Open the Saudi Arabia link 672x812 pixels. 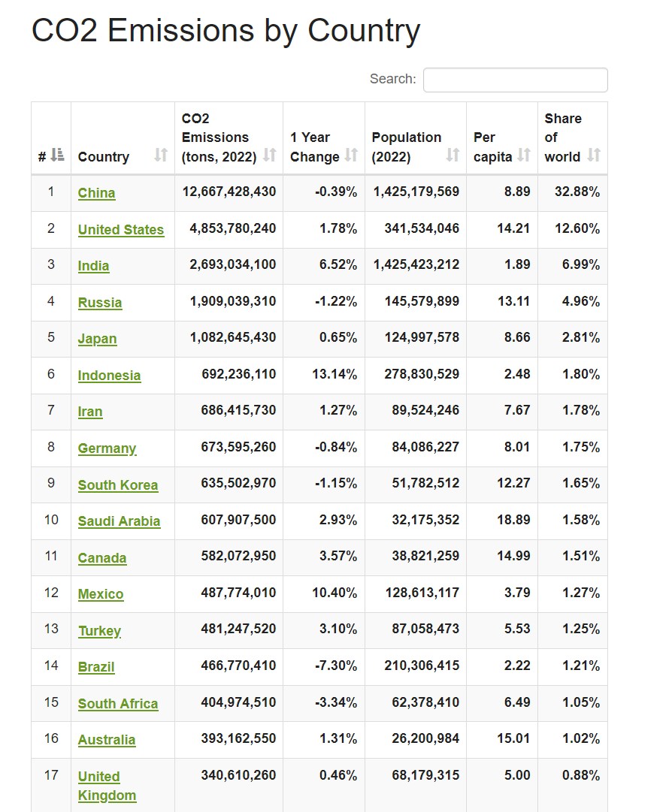(120, 521)
